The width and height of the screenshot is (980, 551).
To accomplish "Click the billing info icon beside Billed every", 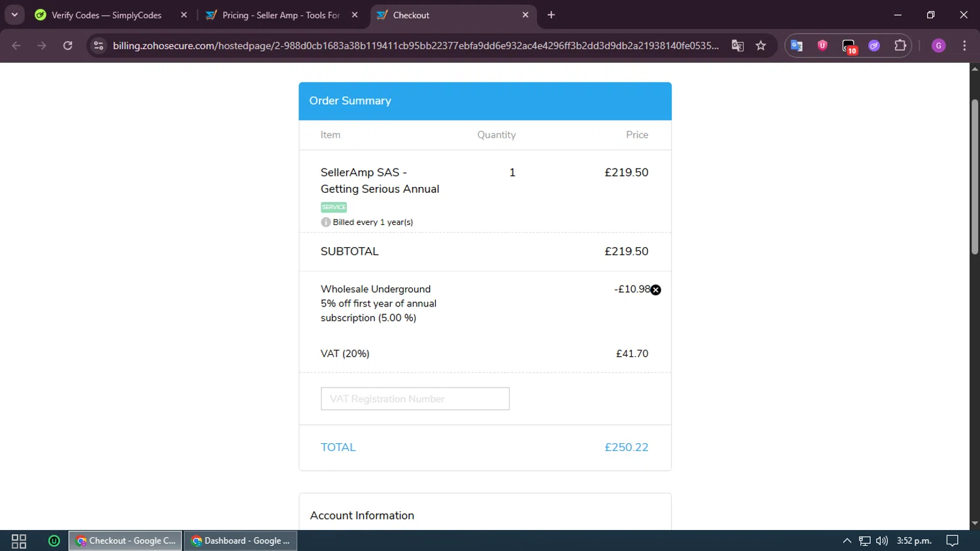I will coord(325,222).
